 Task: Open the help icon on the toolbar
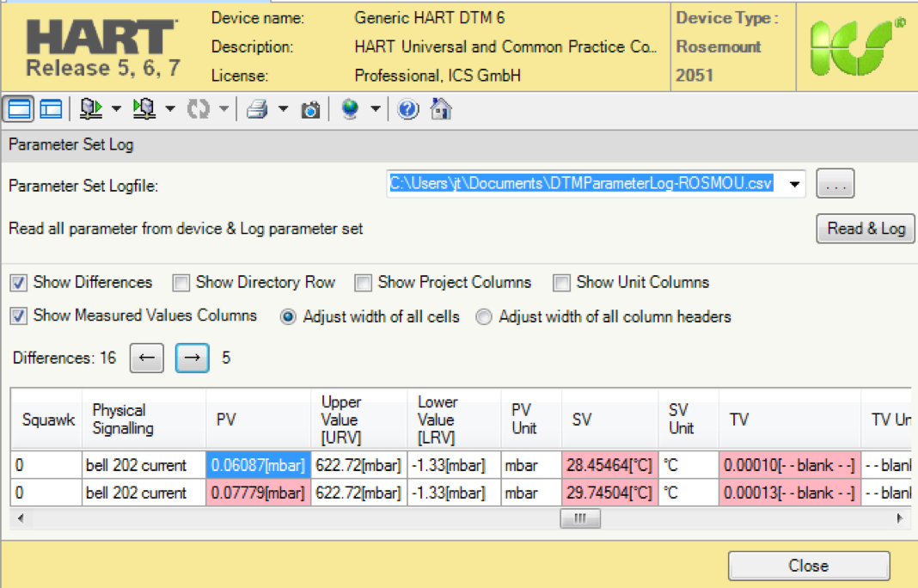(407, 109)
